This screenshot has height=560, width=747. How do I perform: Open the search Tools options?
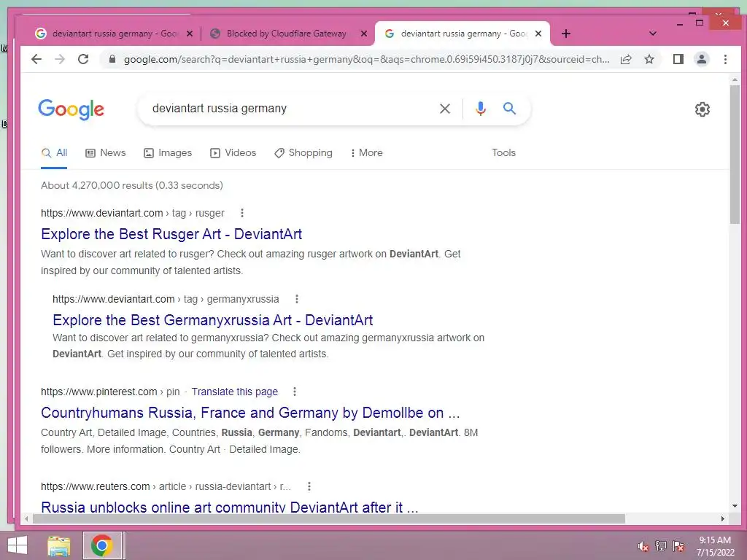click(x=503, y=153)
